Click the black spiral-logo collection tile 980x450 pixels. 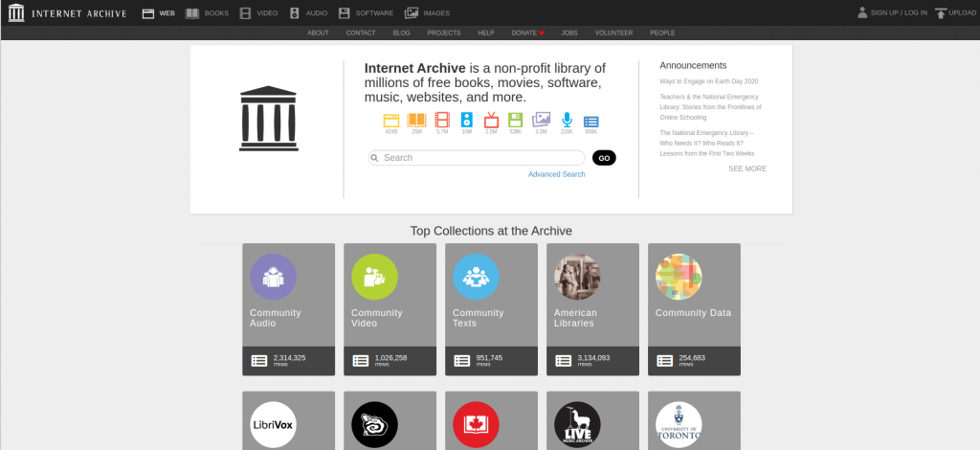[374, 425]
